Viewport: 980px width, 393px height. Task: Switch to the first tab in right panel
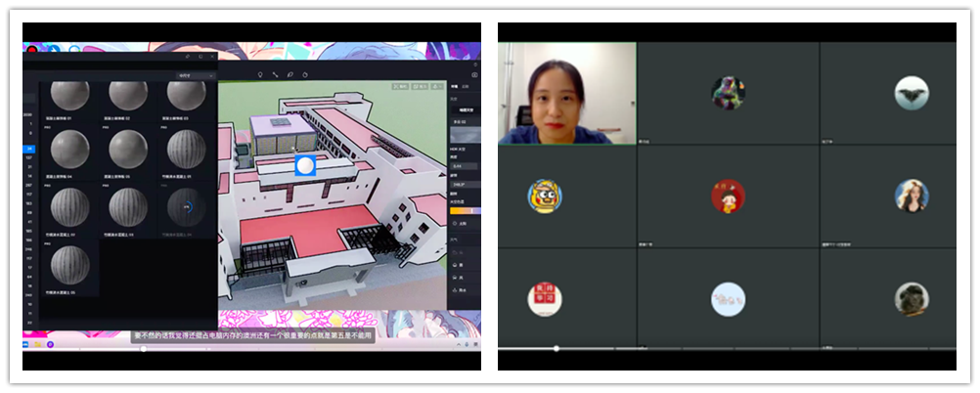454,85
